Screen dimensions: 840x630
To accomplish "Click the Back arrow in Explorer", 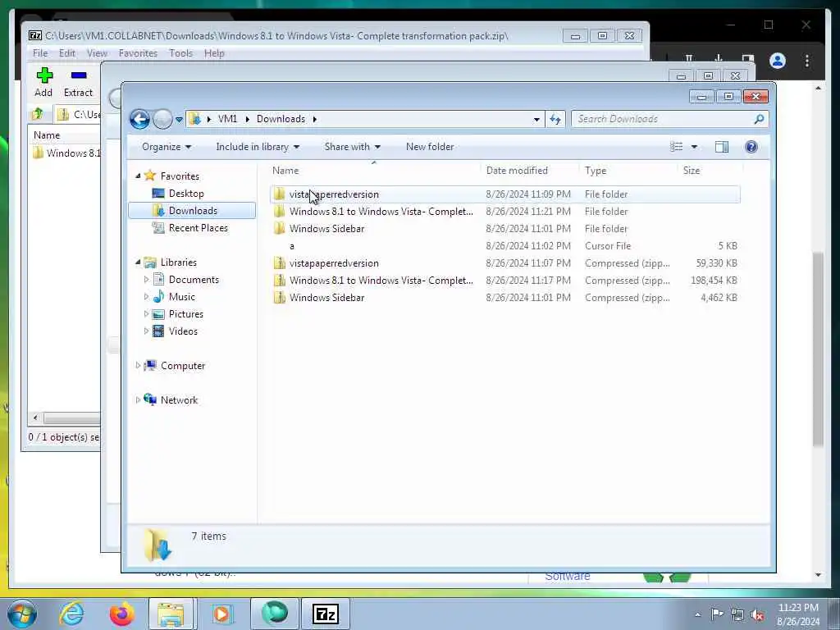I will [x=139, y=119].
